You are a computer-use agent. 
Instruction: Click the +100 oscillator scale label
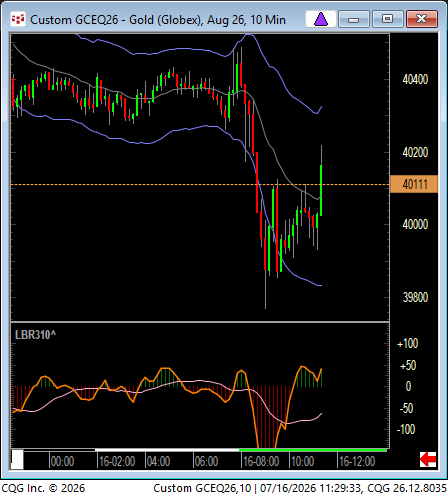tap(407, 344)
